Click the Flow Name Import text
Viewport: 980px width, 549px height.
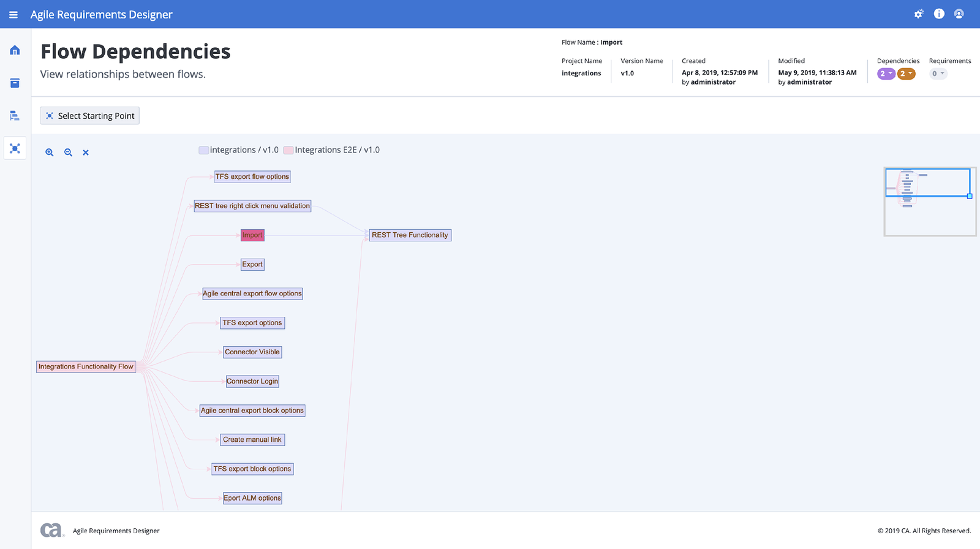[x=592, y=42]
